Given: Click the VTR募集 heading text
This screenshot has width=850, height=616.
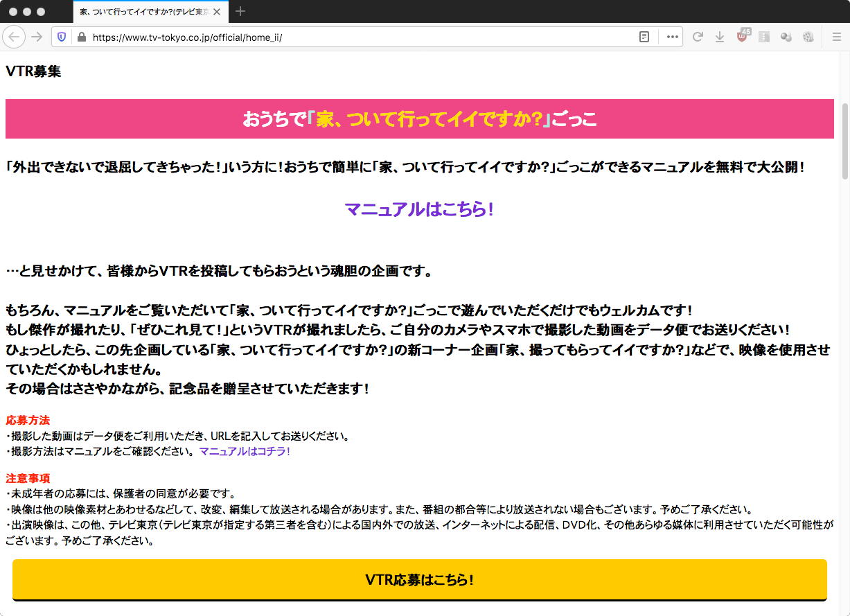Looking at the screenshot, I should pos(33,71).
